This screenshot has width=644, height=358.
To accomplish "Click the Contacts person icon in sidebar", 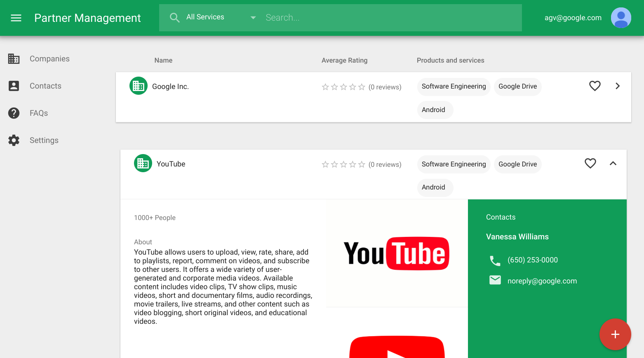I will pyautogui.click(x=14, y=86).
